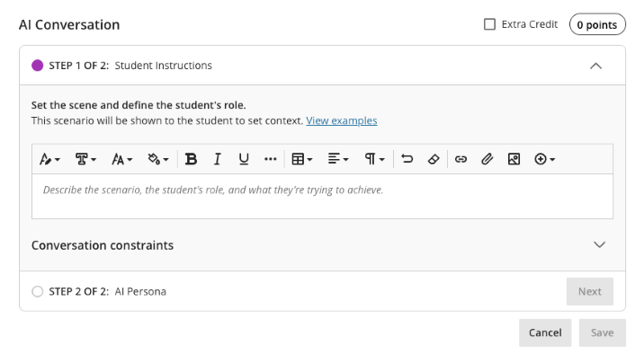644x363 pixels.
Task: Open the font size dropdown
Action: 121,159
